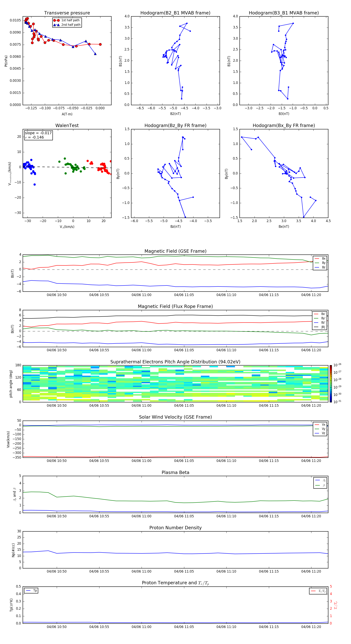Viewport: 351px width, 644px height.
Task: Click the 'Hodogram(B3_B1 MVAB frame)' title
Action: pos(284,13)
